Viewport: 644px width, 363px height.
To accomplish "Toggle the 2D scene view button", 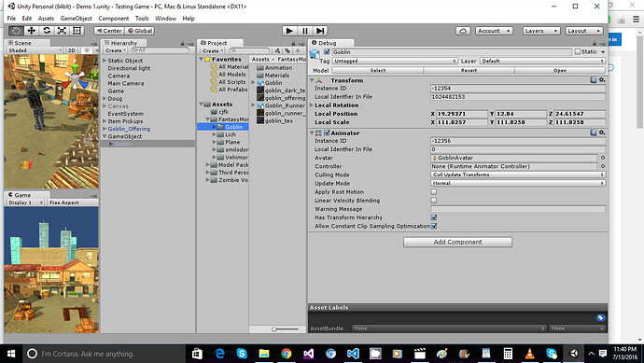I will coord(72,50).
